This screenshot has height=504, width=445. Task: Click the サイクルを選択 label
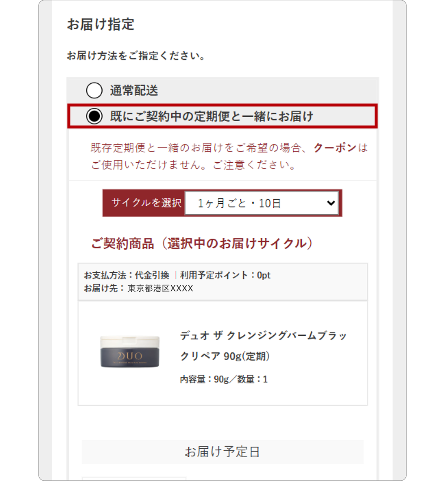146,203
